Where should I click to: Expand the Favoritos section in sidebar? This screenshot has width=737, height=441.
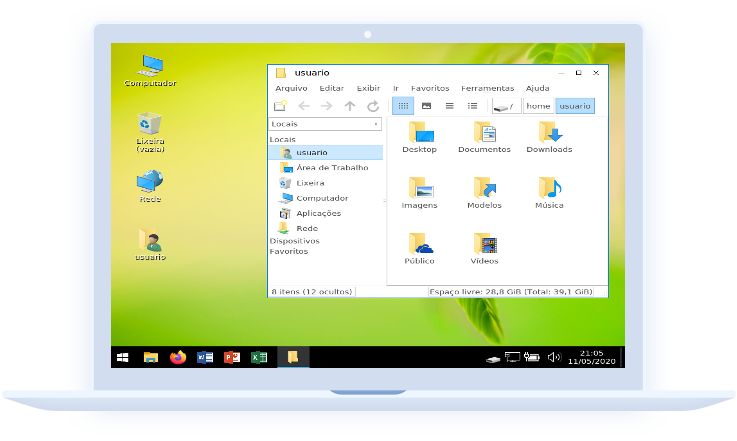tap(289, 252)
